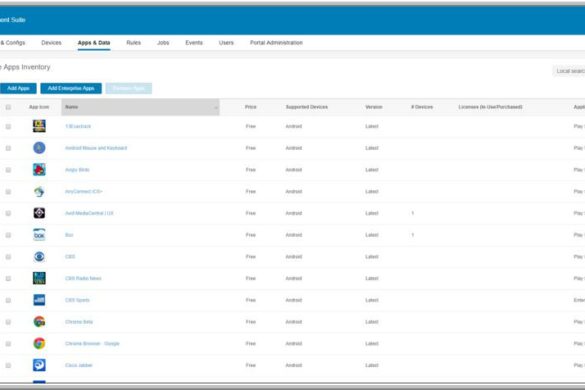Click the Cisco Jabber app icon
The height and width of the screenshot is (390, 585).
(39, 365)
